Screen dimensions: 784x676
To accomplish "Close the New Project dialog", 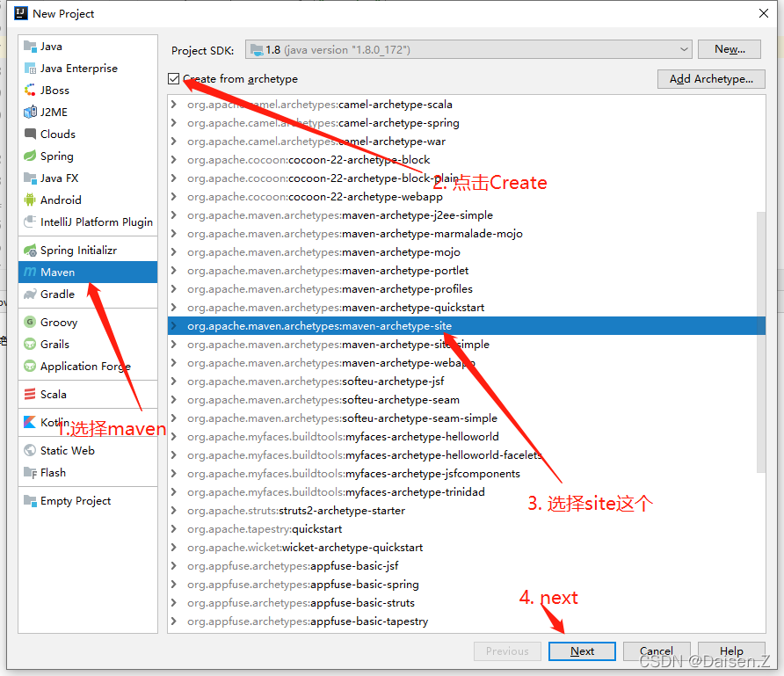I will point(764,13).
